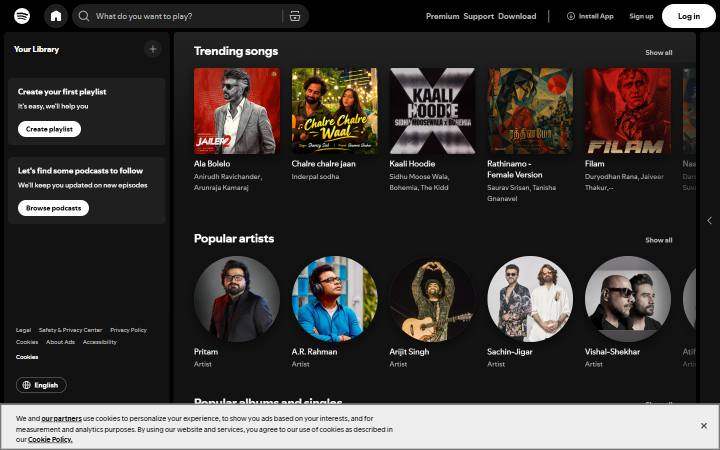Screen dimensions: 720x450
Task: Click Sign up
Action: pyautogui.click(x=641, y=16)
